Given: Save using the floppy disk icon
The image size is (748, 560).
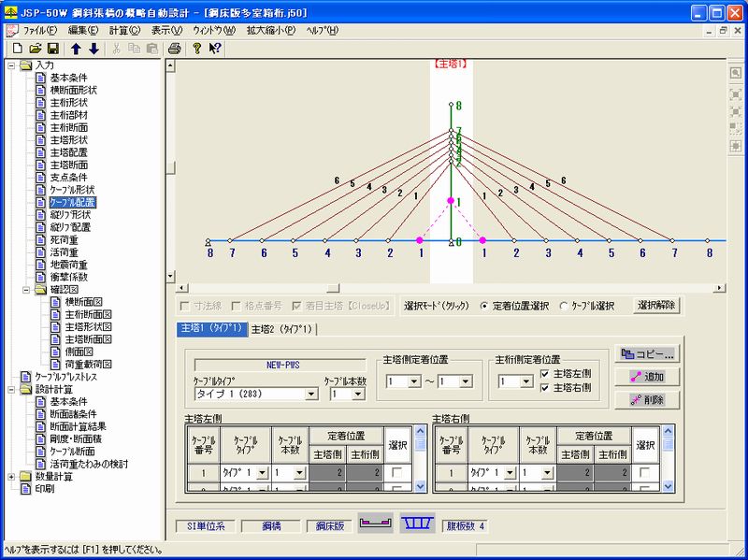Looking at the screenshot, I should [53, 48].
